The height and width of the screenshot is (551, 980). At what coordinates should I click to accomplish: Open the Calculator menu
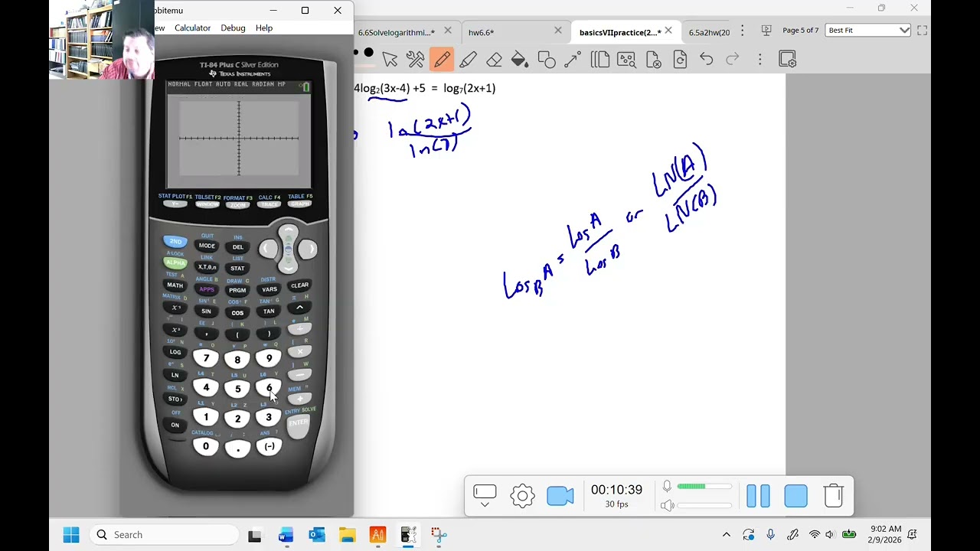point(192,28)
